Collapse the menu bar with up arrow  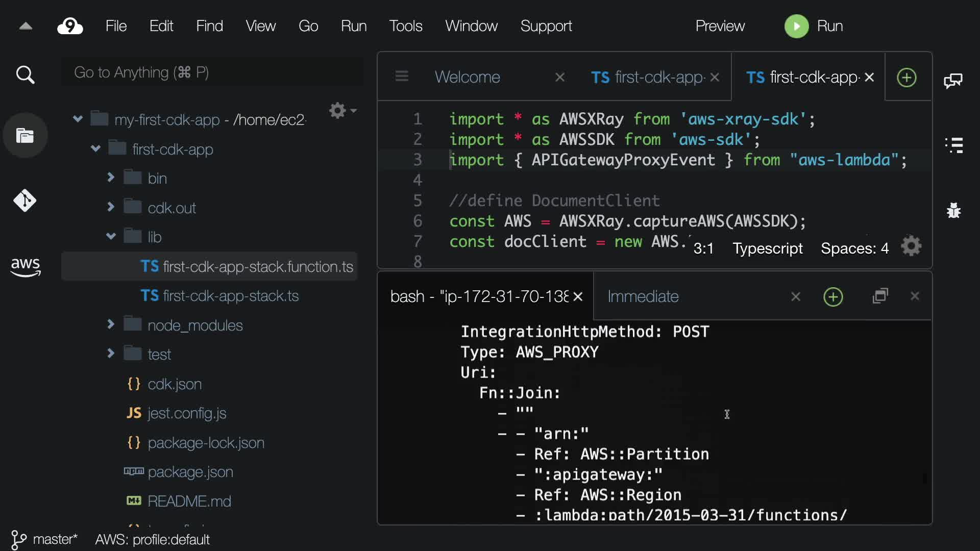26,27
